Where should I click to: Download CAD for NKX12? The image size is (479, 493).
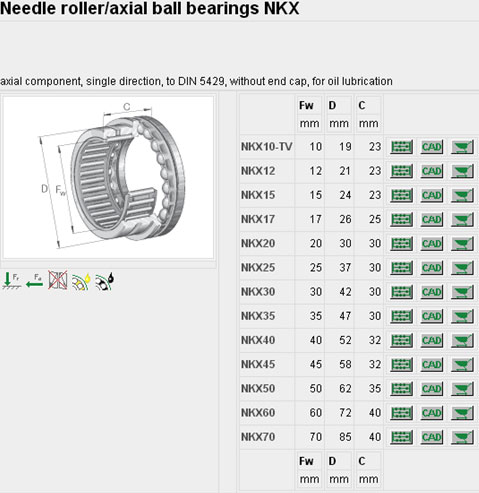point(432,171)
